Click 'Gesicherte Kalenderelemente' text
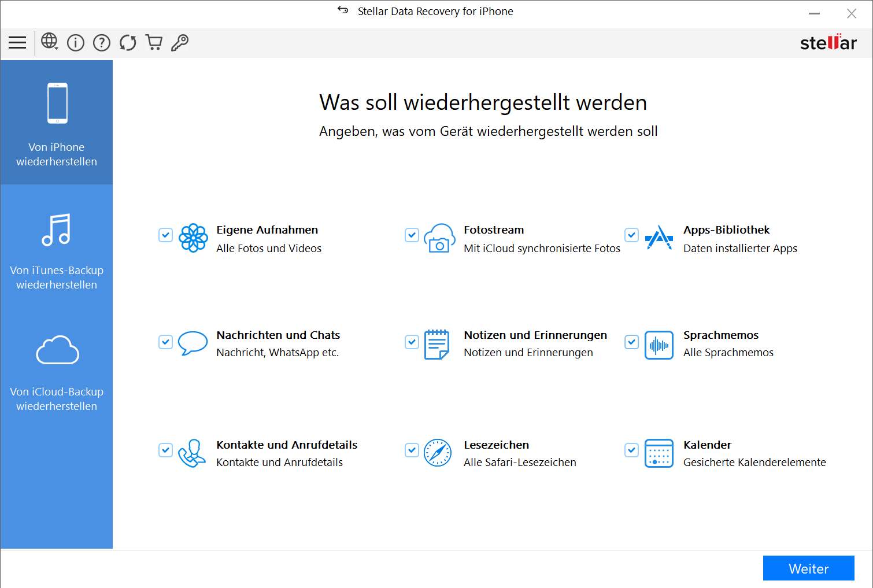This screenshot has width=873, height=588. pyautogui.click(x=754, y=462)
